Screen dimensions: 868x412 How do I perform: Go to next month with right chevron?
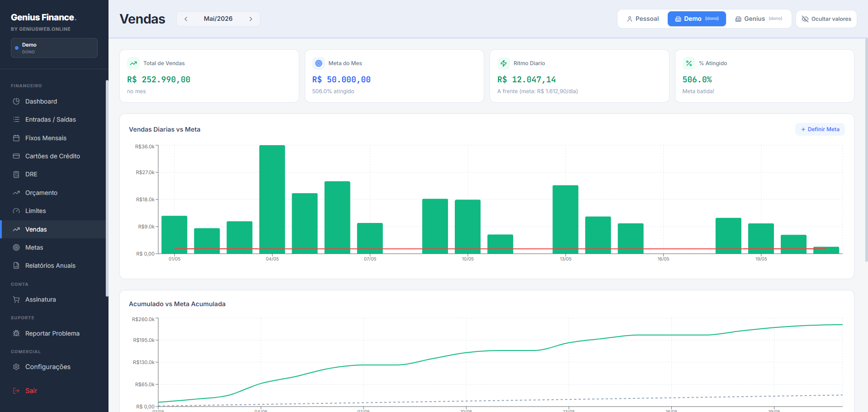251,19
